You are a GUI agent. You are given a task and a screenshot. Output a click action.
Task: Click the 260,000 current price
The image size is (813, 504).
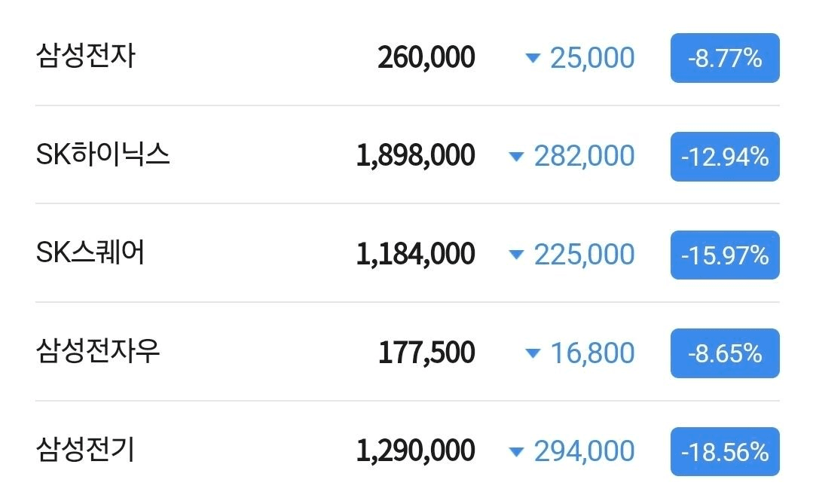coord(426,57)
